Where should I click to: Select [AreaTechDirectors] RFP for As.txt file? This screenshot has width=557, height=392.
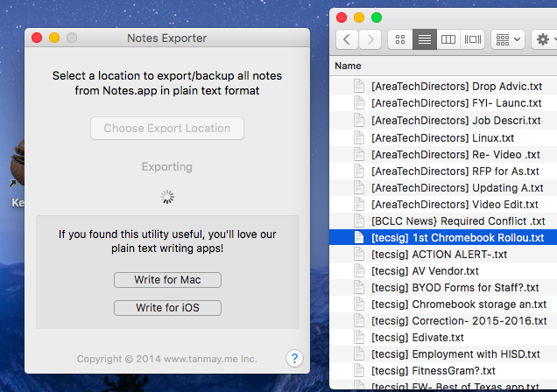click(x=443, y=171)
